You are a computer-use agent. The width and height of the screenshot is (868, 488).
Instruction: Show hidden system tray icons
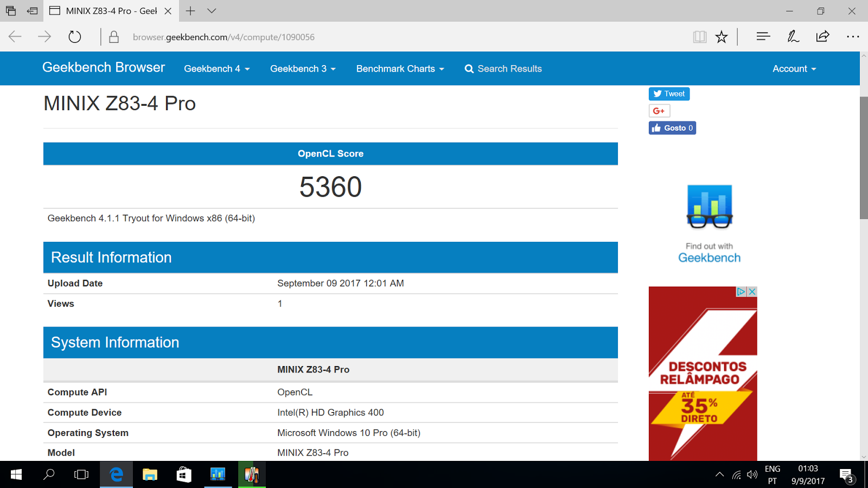(719, 475)
